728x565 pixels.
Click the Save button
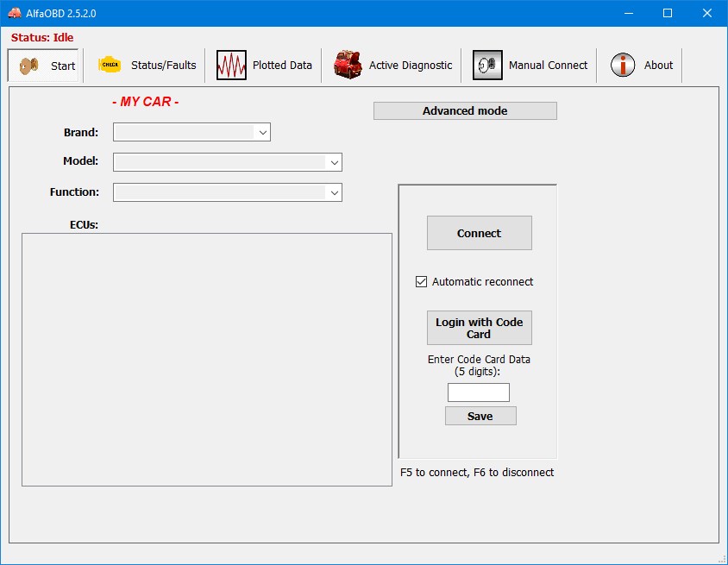(x=480, y=416)
